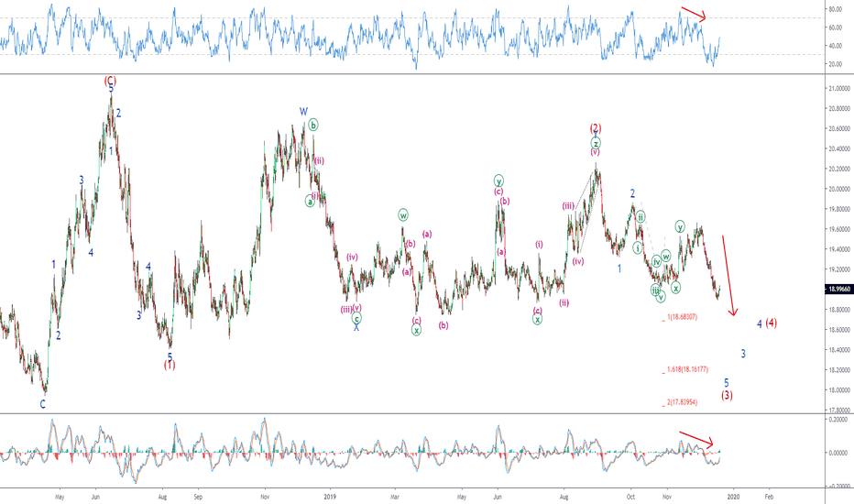The height and width of the screenshot is (504, 854).
Task: Click the Sep label on the time axis
Action: pyautogui.click(x=199, y=495)
